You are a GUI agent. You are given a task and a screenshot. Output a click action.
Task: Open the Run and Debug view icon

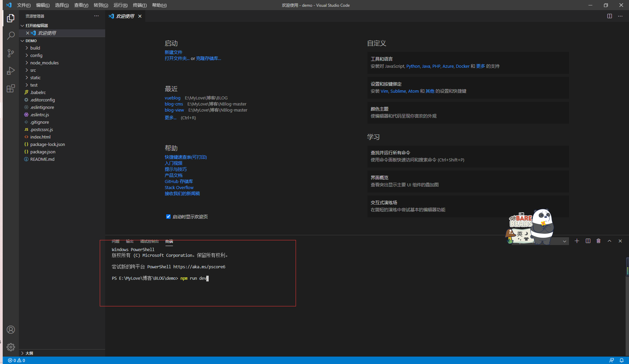(11, 71)
